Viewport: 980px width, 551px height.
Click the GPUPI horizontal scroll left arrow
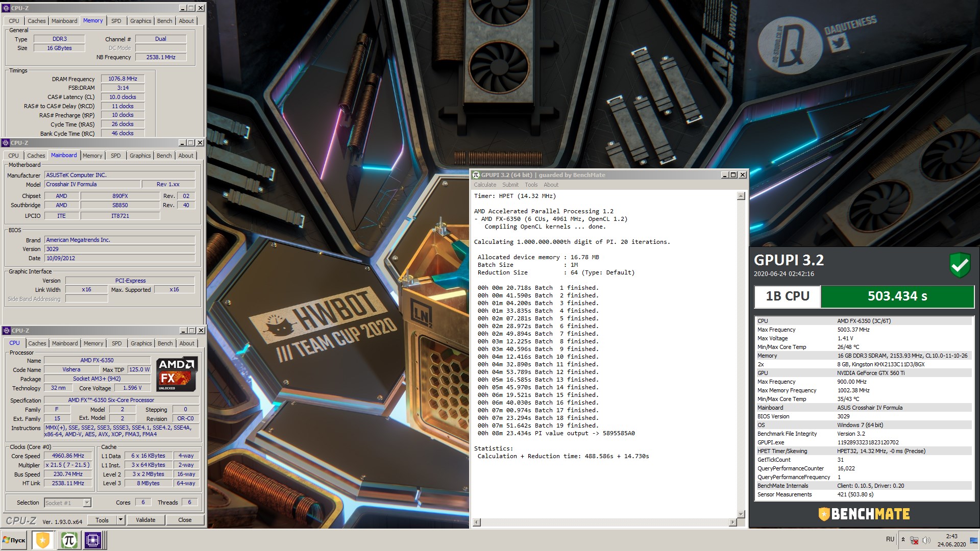tap(477, 522)
